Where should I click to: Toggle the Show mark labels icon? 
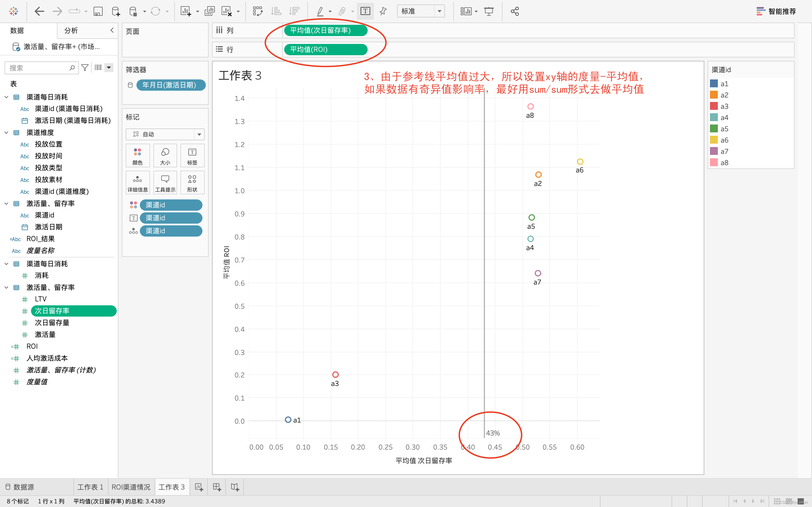click(365, 11)
